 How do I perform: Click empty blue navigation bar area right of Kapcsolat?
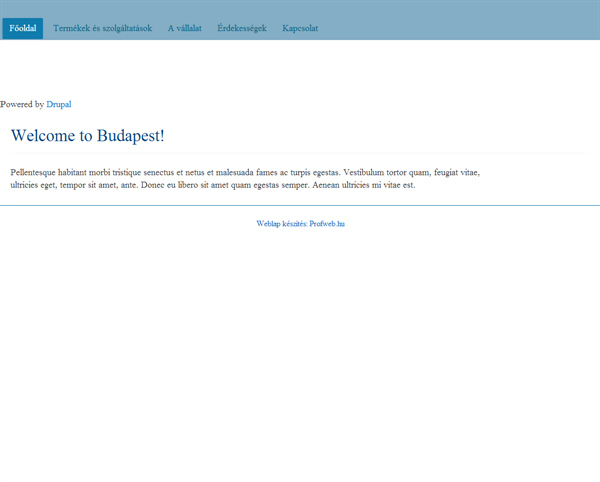pyautogui.click(x=460, y=28)
